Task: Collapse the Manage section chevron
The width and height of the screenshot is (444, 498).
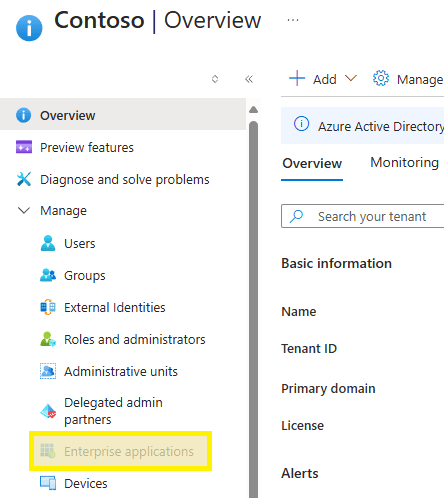Action: coord(24,210)
